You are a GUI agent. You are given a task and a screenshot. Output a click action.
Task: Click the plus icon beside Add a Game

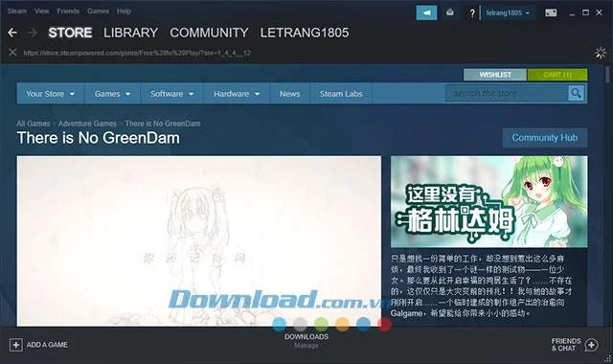click(15, 345)
